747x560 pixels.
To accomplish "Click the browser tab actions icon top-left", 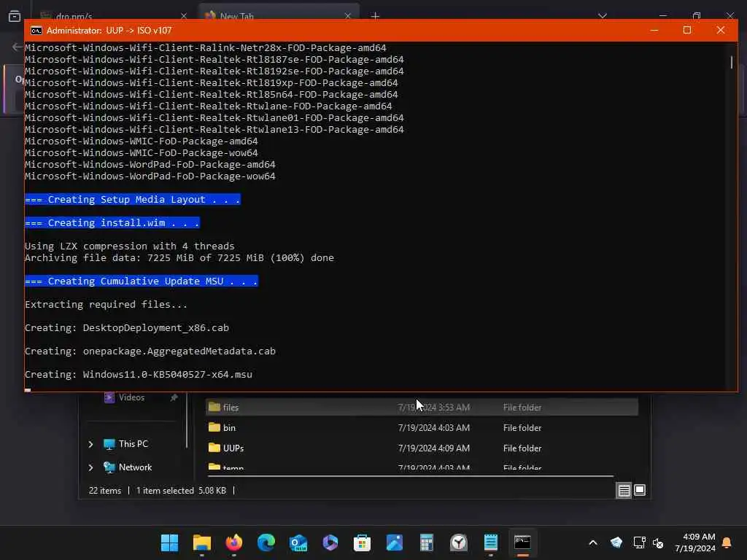I will 15,16.
